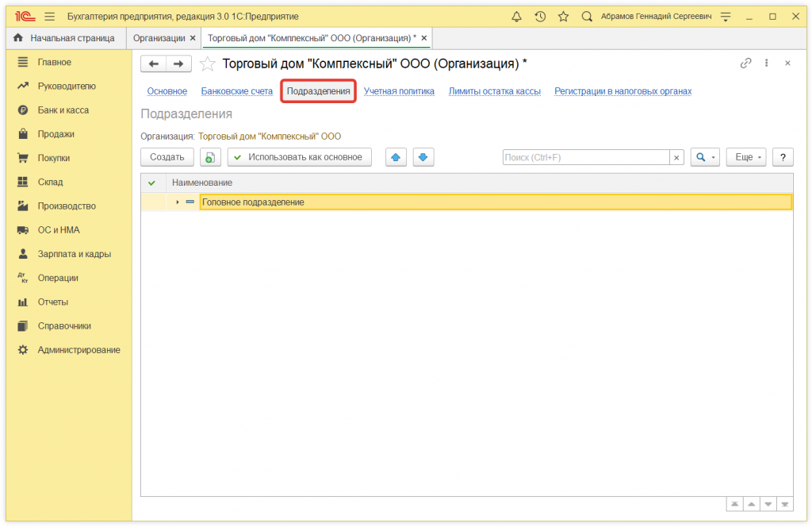Open Учетная политика tab
Image resolution: width=812 pixels, height=527 pixels.
399,91
